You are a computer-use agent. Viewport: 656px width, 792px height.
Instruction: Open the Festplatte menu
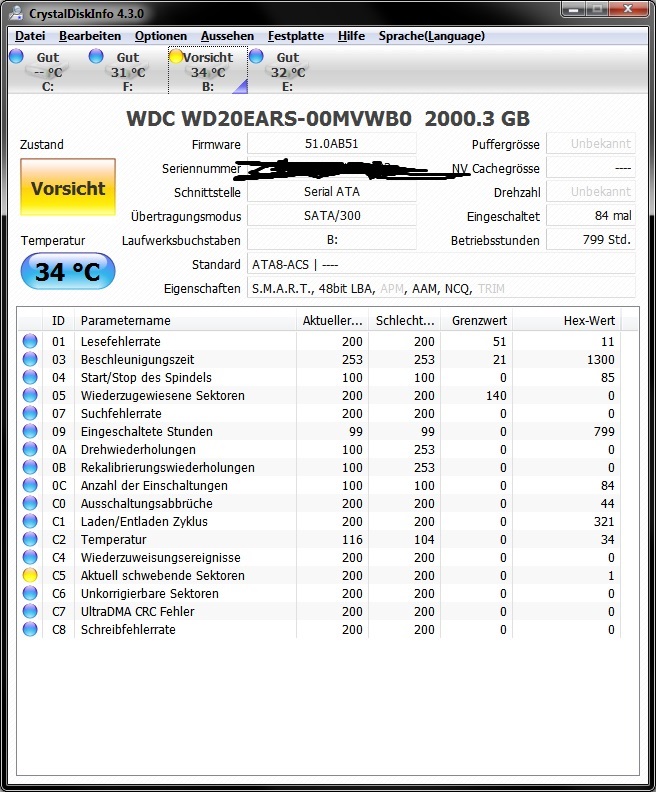296,36
